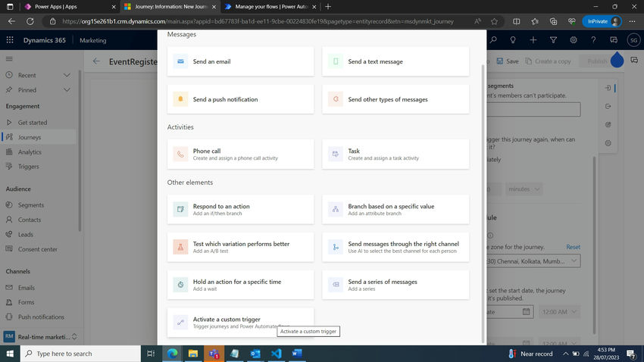Select Send other types of messages
This screenshot has height=362, width=644.
click(x=395, y=99)
